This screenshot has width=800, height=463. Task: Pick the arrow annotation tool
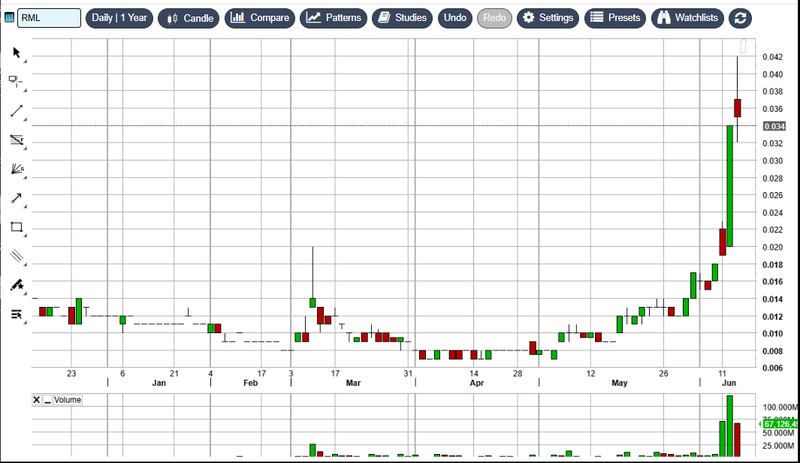point(16,198)
